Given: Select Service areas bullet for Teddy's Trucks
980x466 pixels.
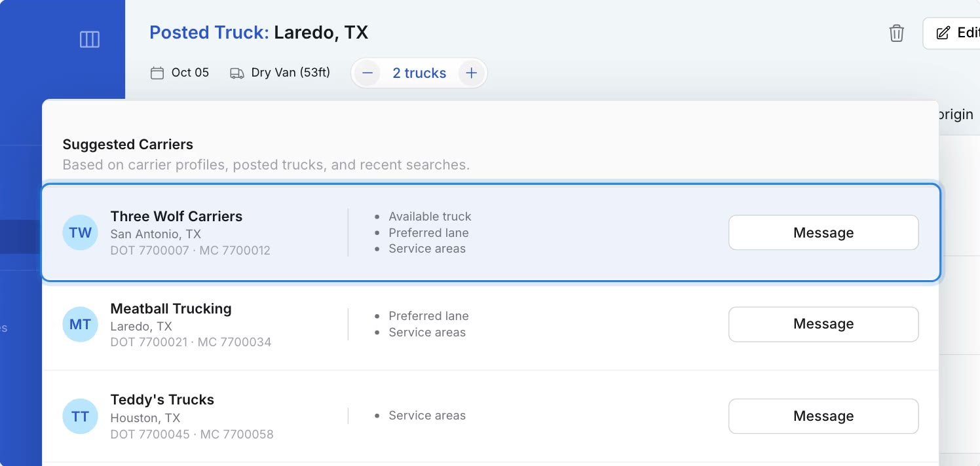Looking at the screenshot, I should 427,416.
